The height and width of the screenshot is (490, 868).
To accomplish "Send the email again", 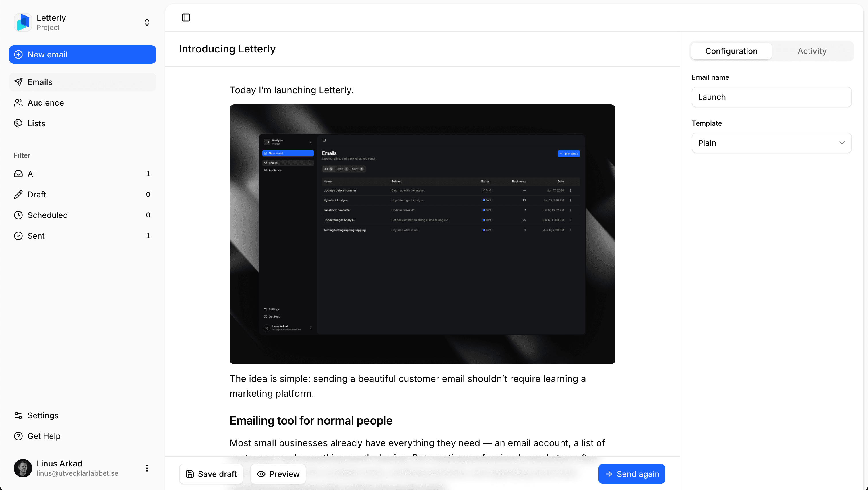I will pyautogui.click(x=632, y=474).
